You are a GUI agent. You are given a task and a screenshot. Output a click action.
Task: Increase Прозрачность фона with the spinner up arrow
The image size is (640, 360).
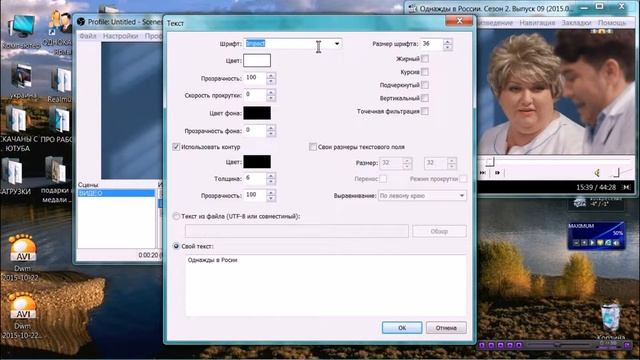tap(271, 128)
